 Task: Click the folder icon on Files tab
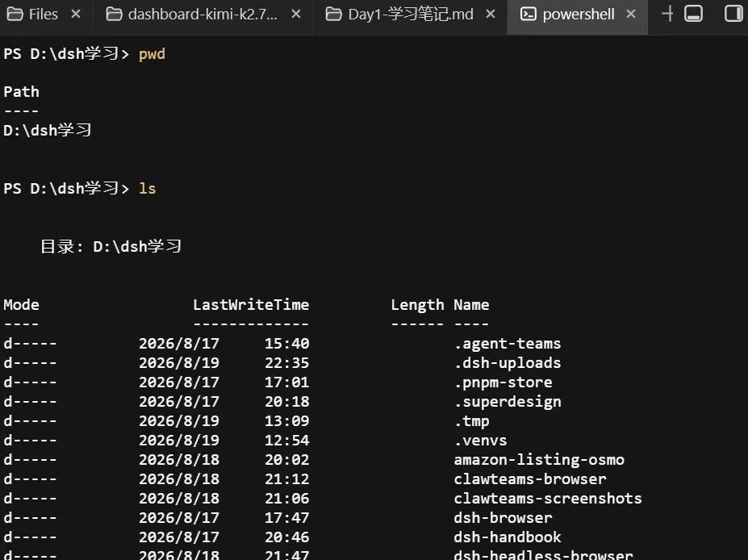point(15,15)
